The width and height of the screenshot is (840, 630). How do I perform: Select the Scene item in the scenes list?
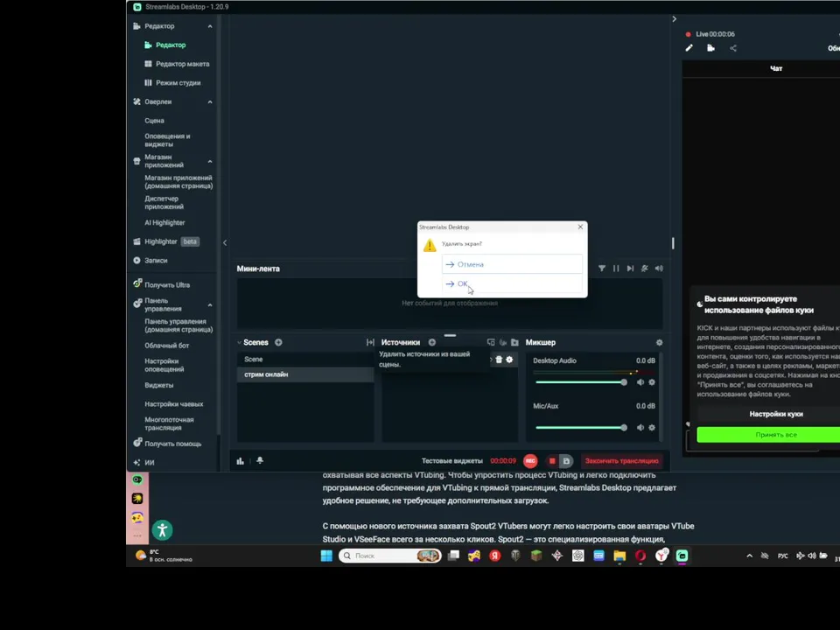click(x=305, y=360)
